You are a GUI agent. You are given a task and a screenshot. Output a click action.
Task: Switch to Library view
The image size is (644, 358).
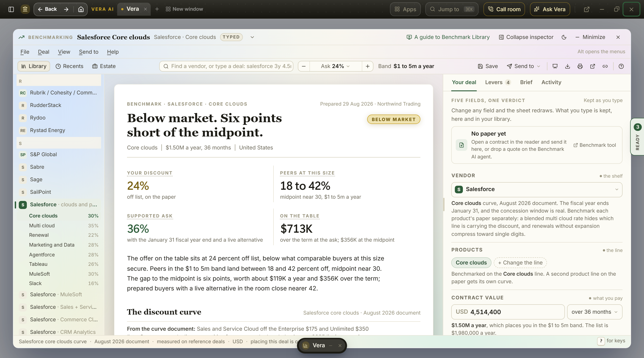click(34, 66)
